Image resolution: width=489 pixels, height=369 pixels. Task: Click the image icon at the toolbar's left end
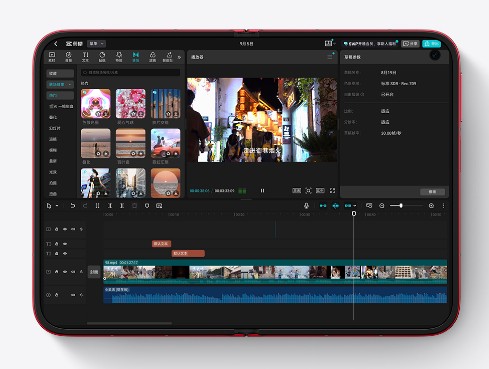(x=159, y=206)
